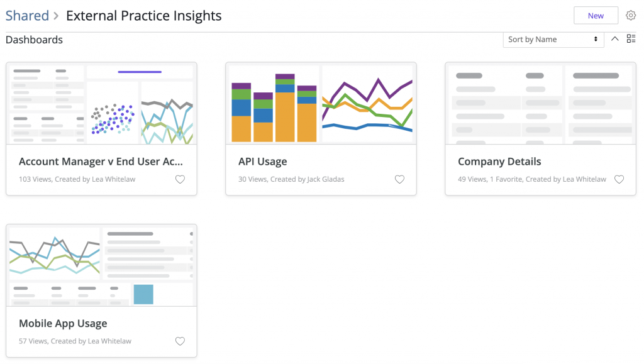Open the Sort by Name dropdown
Viewport: 644px width, 364px height.
tap(553, 40)
